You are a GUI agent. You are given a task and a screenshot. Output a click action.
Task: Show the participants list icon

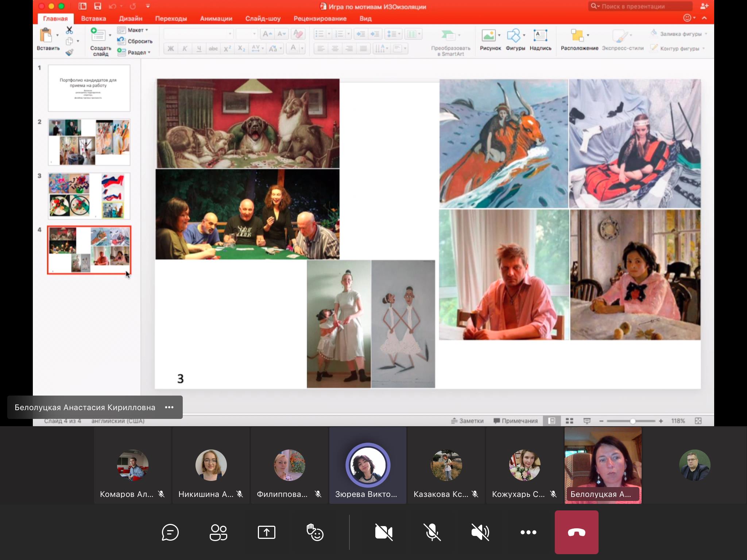click(218, 533)
